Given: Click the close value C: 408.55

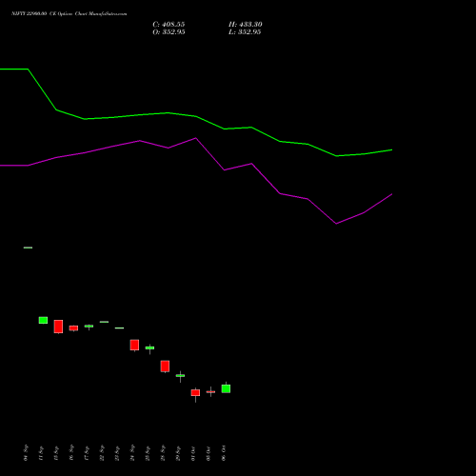Looking at the screenshot, I should 169,25.
